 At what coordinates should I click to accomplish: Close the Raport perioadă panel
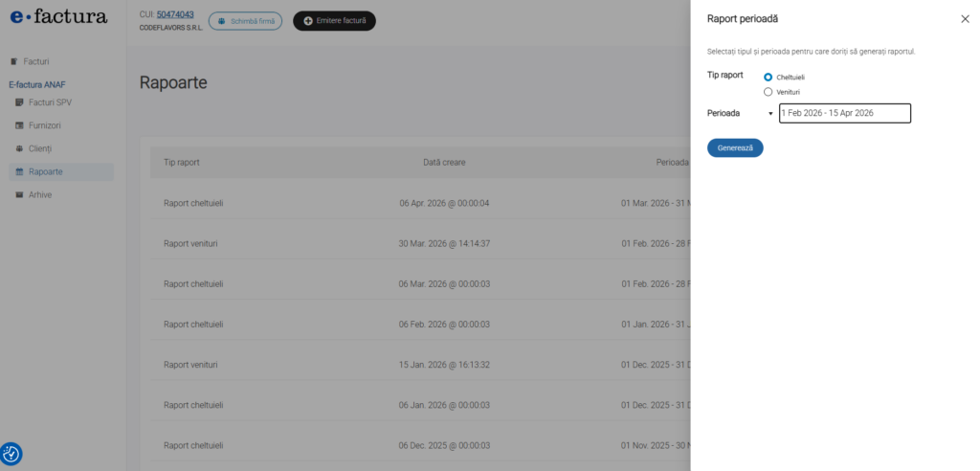(x=964, y=18)
